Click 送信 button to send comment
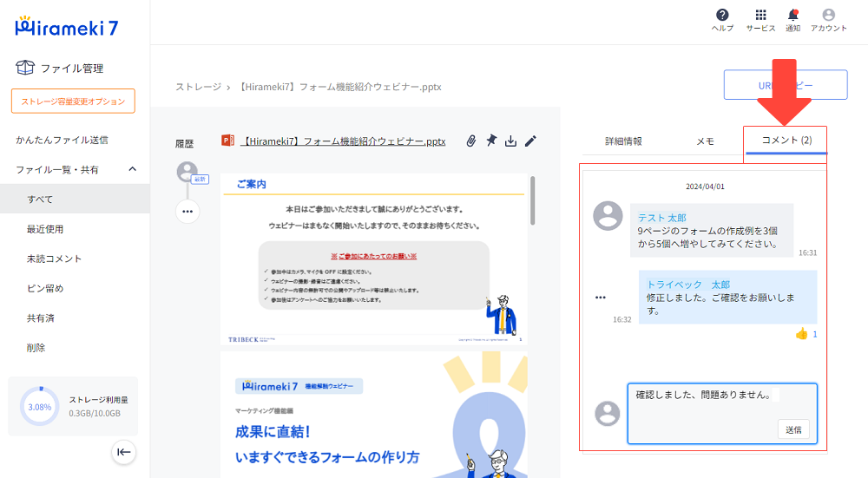 (793, 429)
